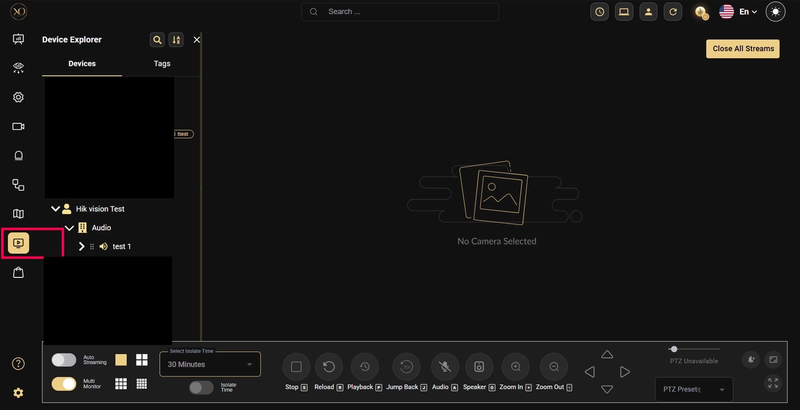The image size is (800, 410).
Task: Click the Stop stream button
Action: pyautogui.click(x=296, y=367)
